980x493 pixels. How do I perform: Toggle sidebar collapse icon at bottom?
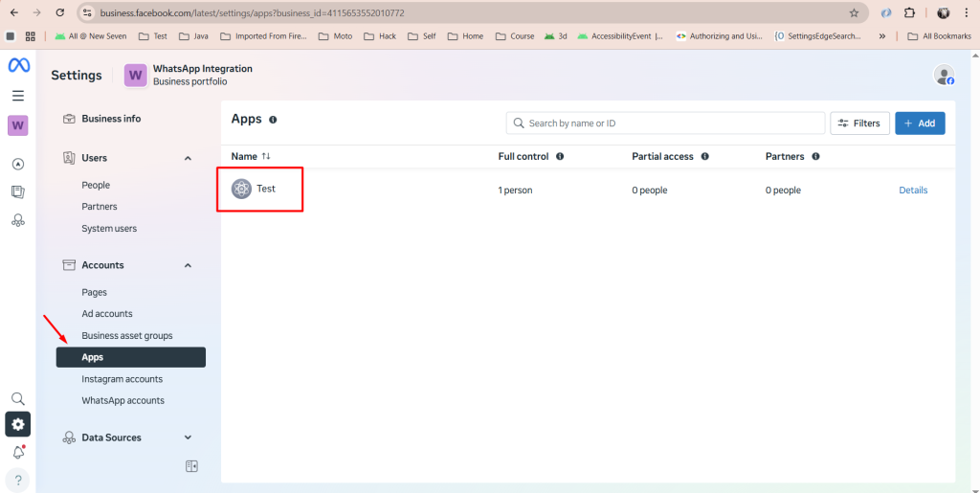coord(191,466)
